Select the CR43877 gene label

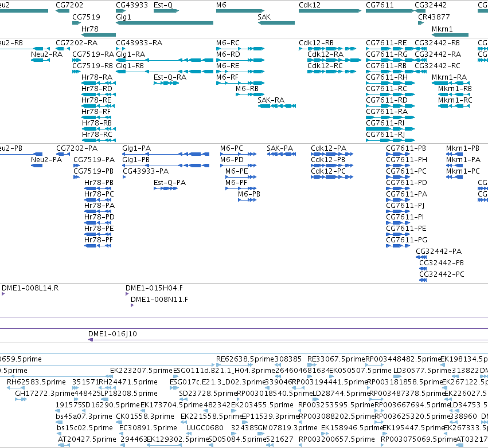click(434, 17)
